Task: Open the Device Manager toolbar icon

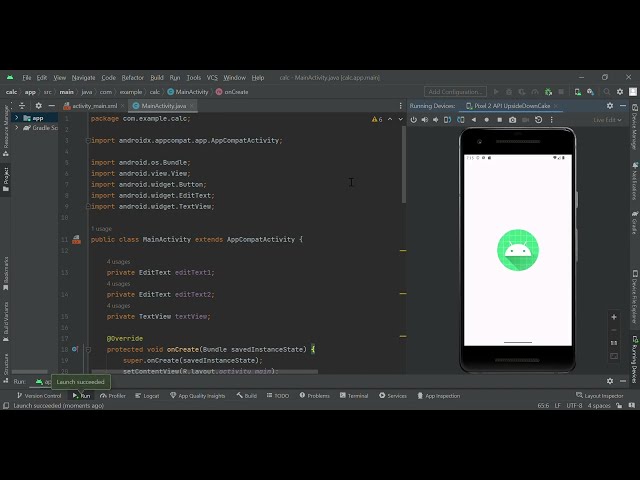Action: click(x=578, y=92)
